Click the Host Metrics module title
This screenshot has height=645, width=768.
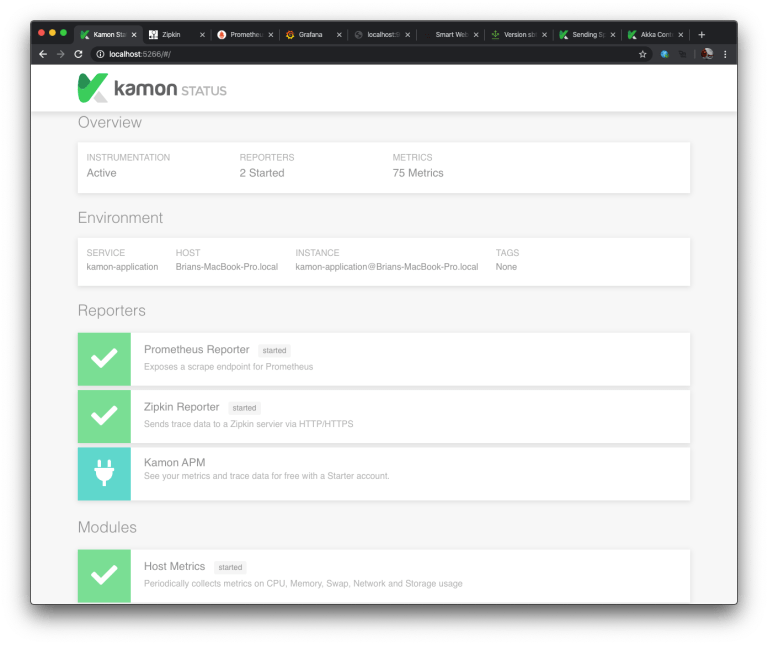tap(174, 566)
